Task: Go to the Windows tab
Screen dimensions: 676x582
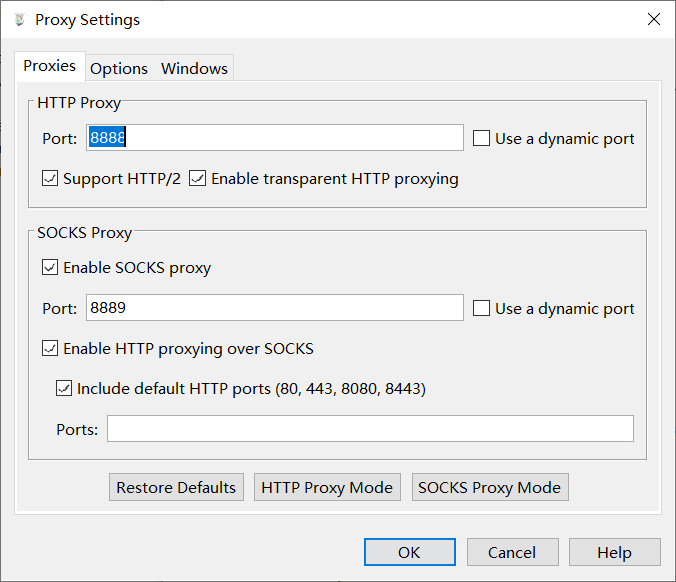Action: click(194, 68)
